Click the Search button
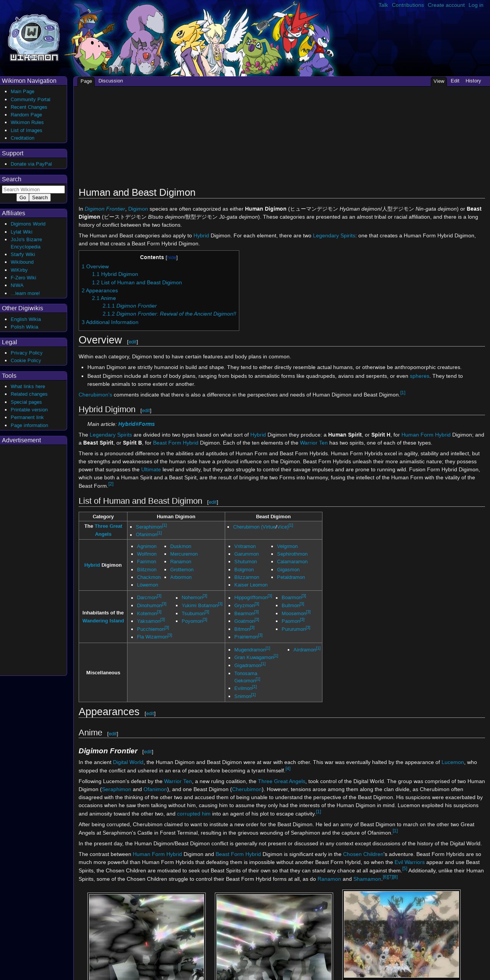Viewport: 490px width, 980px height. [x=40, y=198]
